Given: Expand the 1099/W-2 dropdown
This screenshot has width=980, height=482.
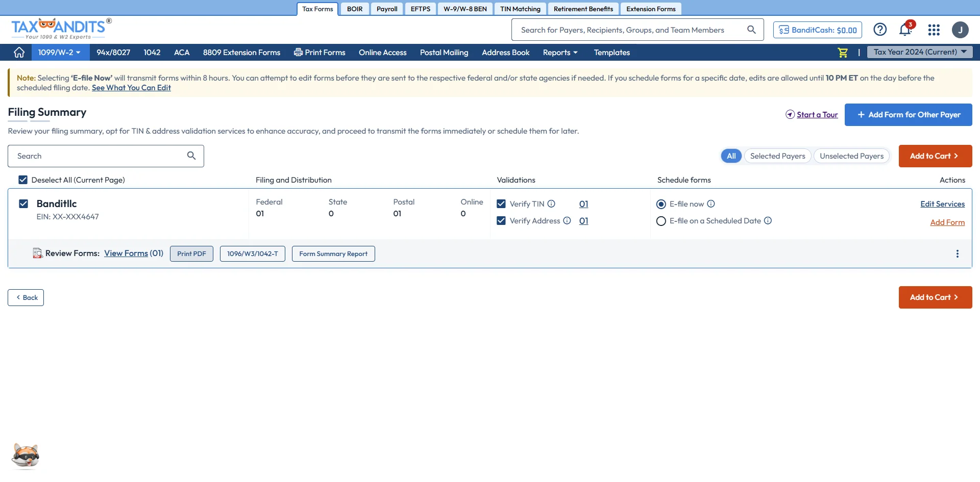Looking at the screenshot, I should [x=60, y=53].
